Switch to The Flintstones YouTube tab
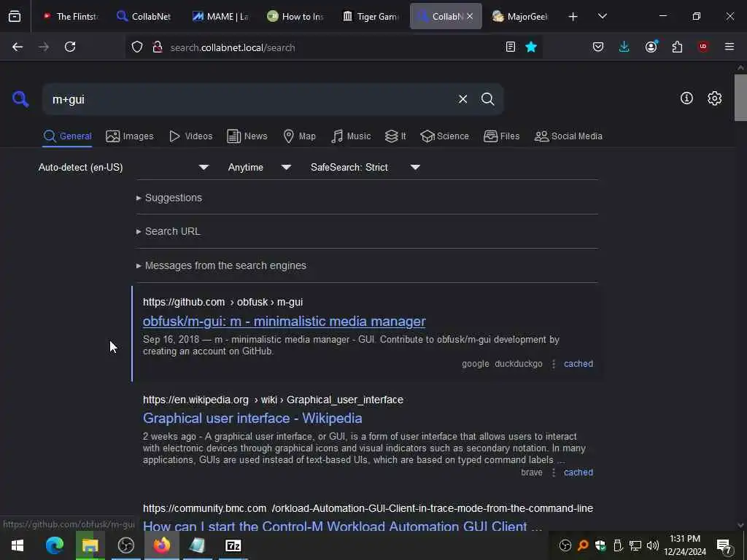 tap(70, 16)
